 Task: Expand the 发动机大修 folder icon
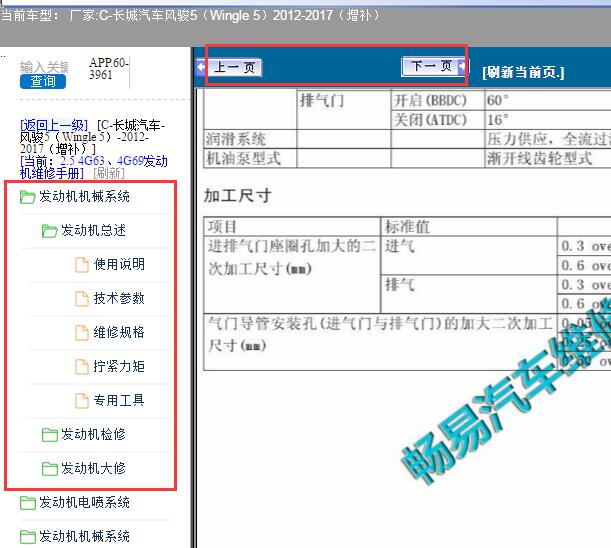point(49,468)
